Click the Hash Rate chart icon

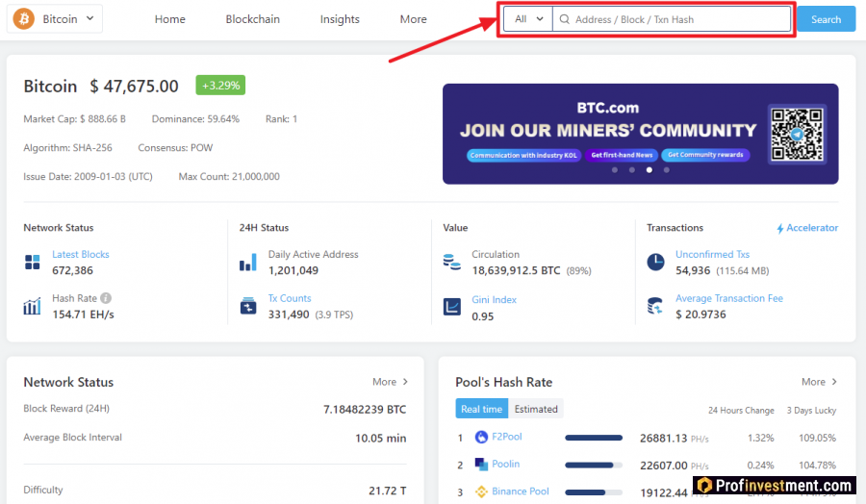point(32,307)
